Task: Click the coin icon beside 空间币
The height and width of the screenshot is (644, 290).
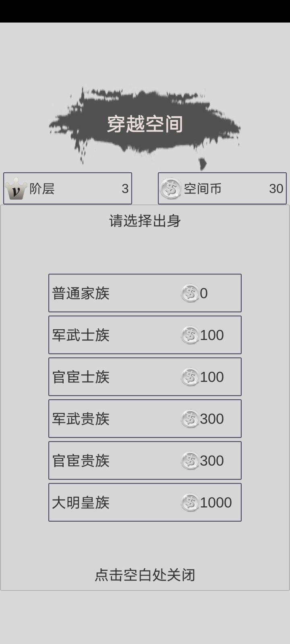Action: [x=171, y=188]
